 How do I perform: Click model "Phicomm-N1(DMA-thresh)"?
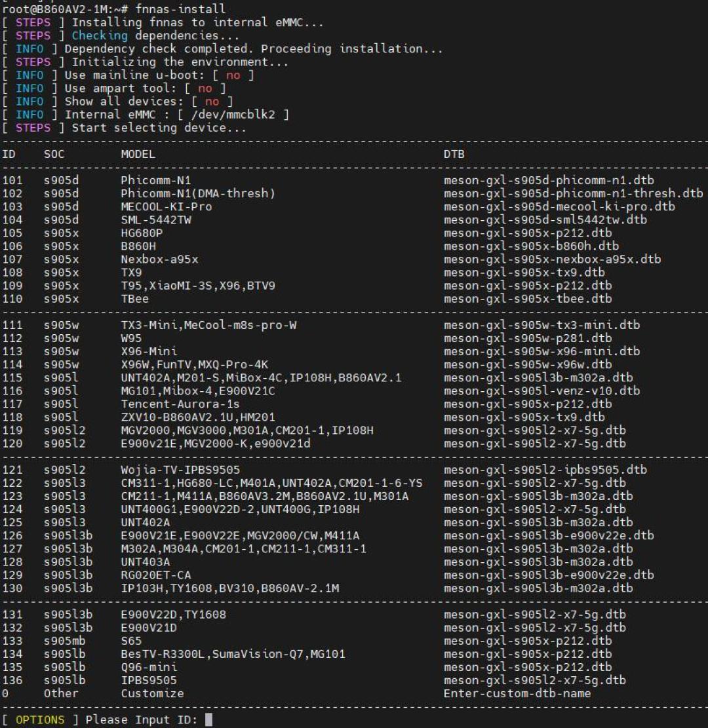(x=198, y=193)
